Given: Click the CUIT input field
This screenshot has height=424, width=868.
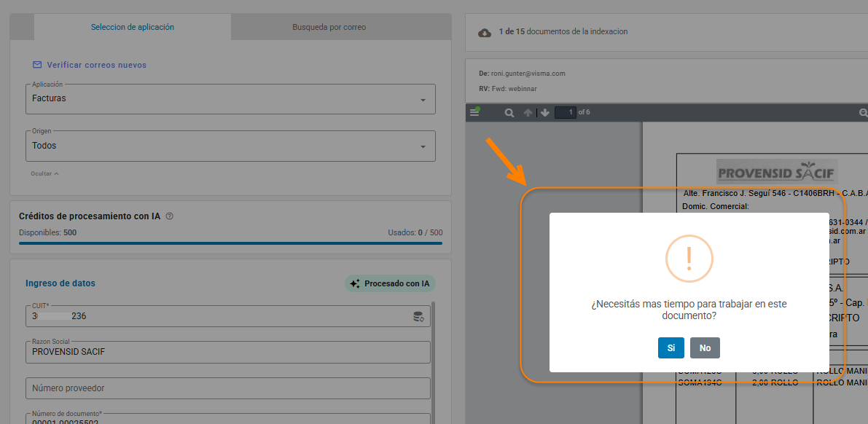Looking at the screenshot, I should point(227,316).
